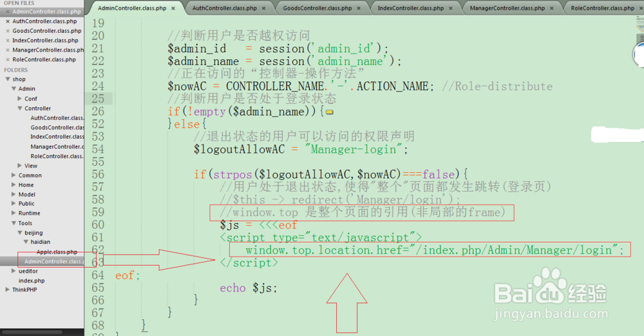The width and height of the screenshot is (644, 336).
Task: Expand the Conf folder arrow
Action: (x=20, y=98)
